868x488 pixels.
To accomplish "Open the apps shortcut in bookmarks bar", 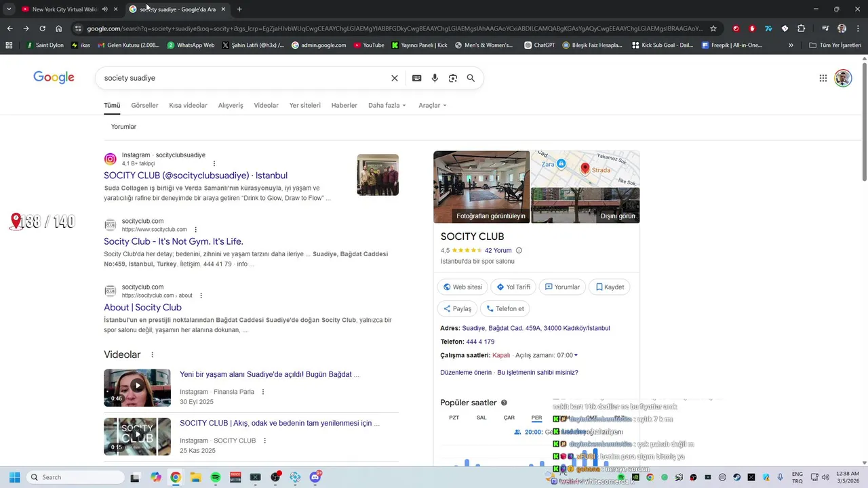I will pyautogui.click(x=9, y=45).
